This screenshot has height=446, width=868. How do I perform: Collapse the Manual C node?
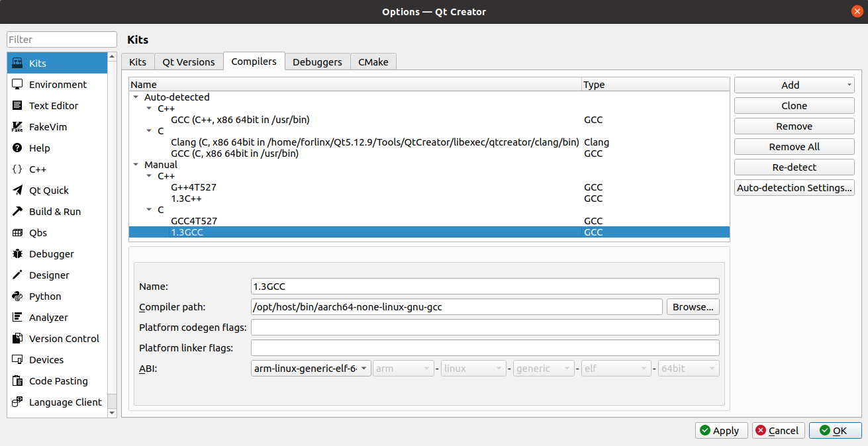150,210
